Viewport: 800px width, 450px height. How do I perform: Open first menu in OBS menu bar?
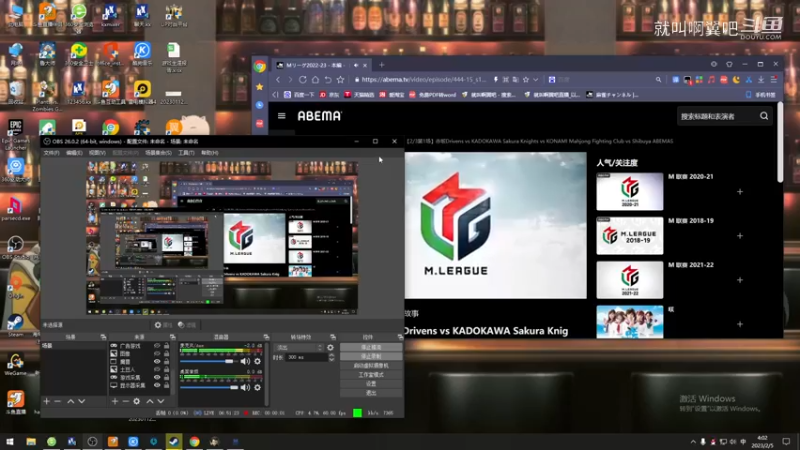point(51,153)
